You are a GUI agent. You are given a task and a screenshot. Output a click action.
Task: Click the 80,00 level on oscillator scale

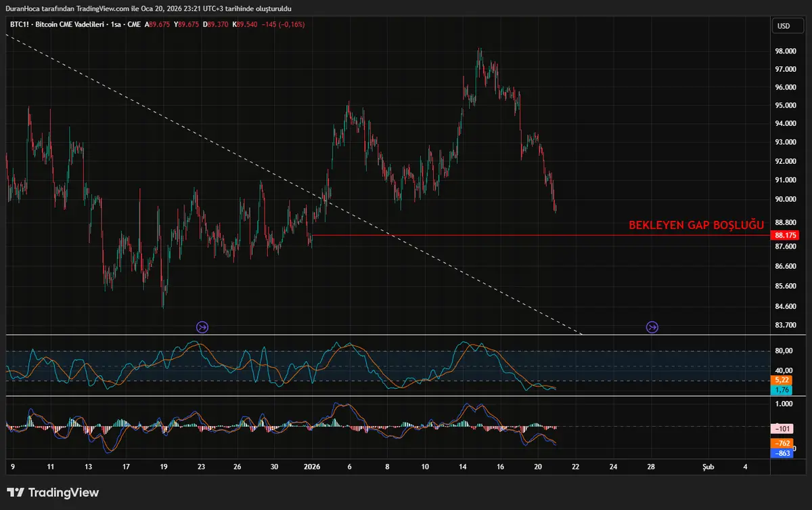pyautogui.click(x=784, y=351)
